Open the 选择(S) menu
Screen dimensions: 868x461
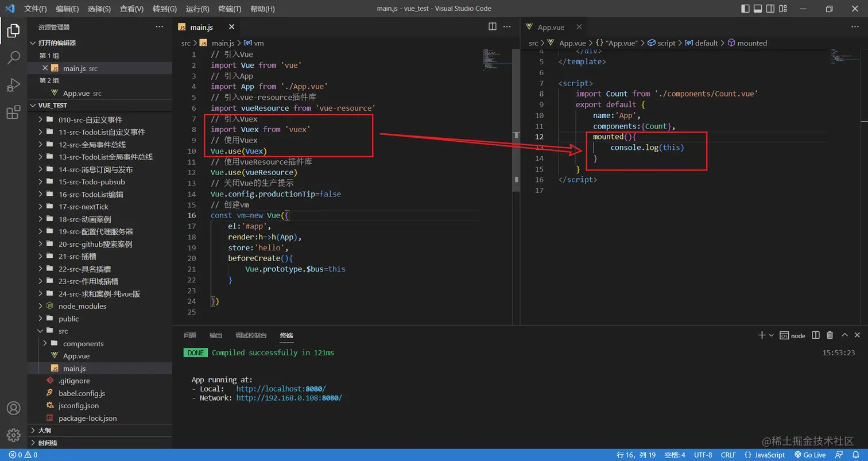100,9
